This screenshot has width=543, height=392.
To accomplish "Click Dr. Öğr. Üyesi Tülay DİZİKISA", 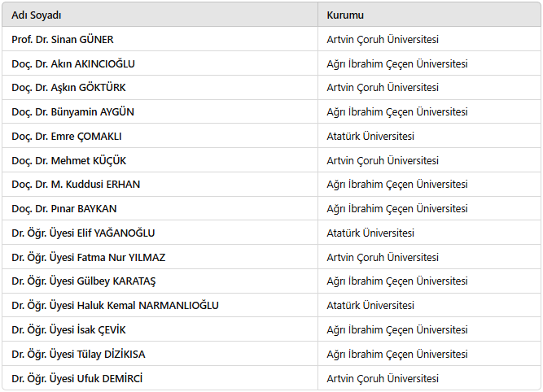I will click(78, 355).
